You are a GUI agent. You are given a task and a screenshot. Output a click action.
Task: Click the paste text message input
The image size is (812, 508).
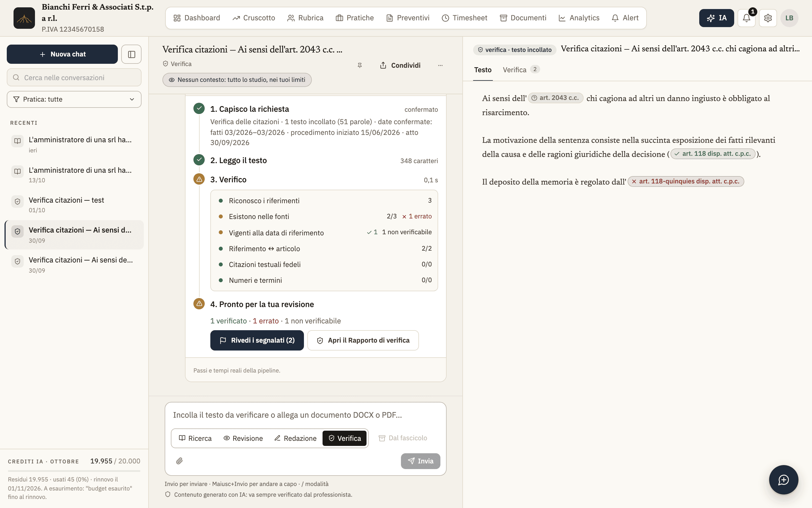(305, 415)
